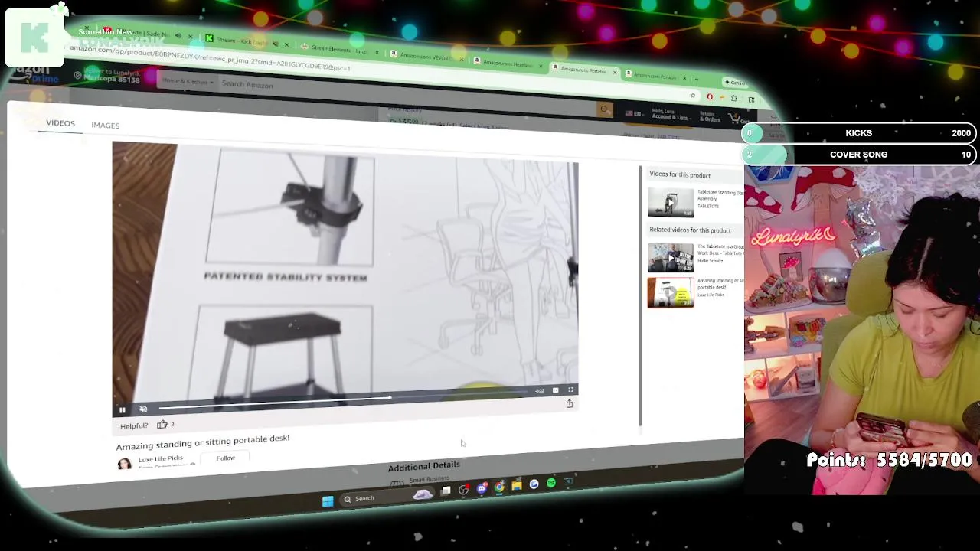
Task: Click the browser address bar URL
Action: (211, 59)
